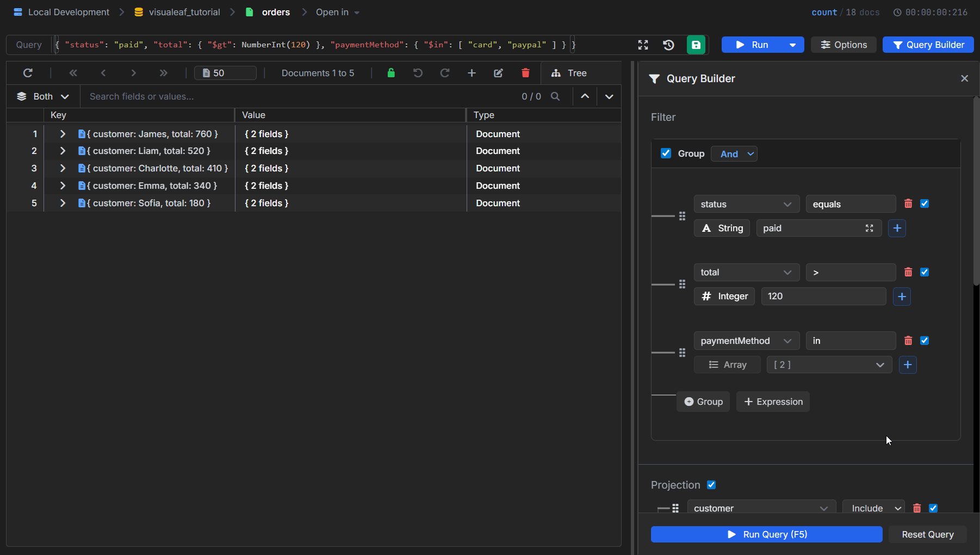
Task: Toggle the customer projection checkbox
Action: [933, 508]
